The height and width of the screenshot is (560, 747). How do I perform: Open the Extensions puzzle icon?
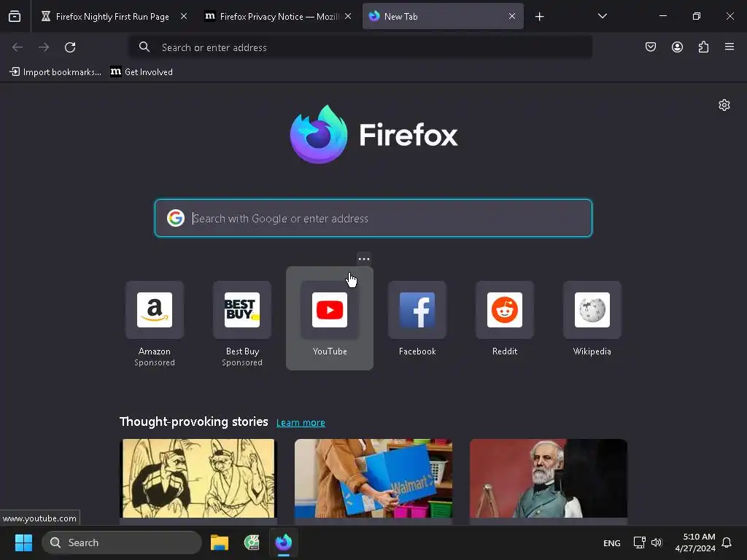pyautogui.click(x=703, y=47)
